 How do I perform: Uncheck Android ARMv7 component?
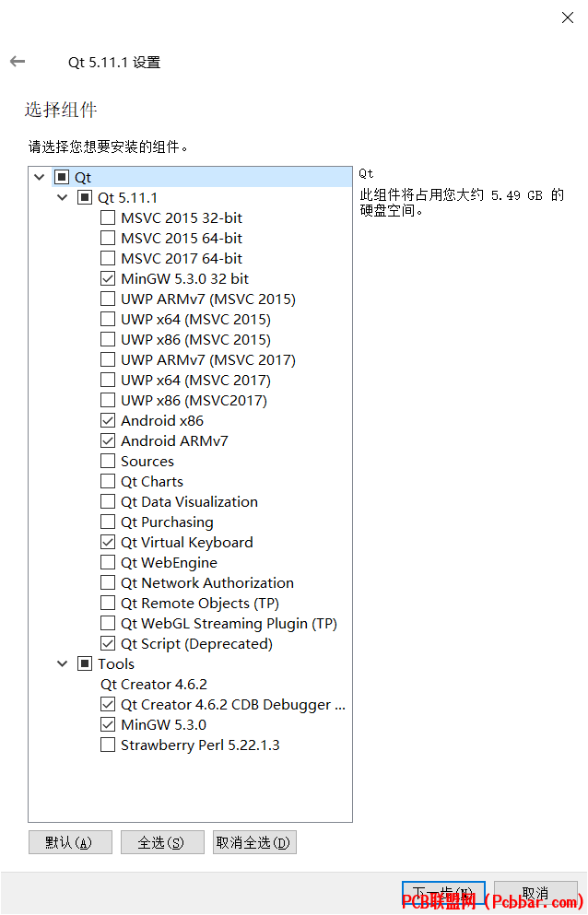tap(108, 440)
